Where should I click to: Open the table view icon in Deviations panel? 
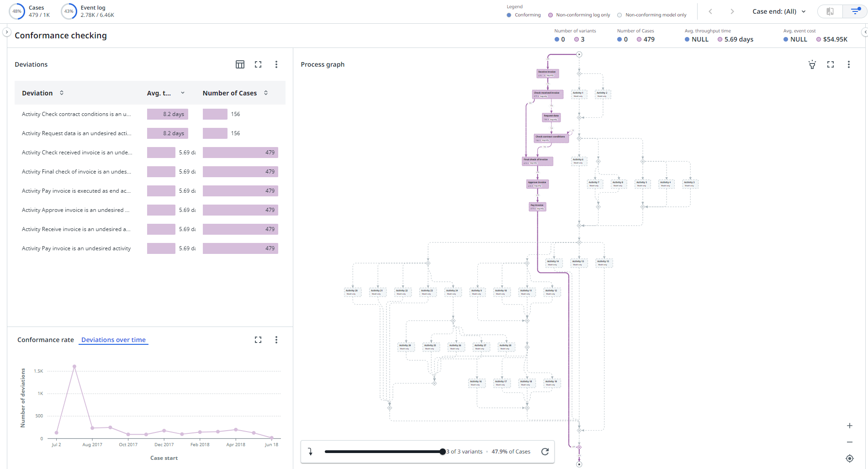click(240, 64)
